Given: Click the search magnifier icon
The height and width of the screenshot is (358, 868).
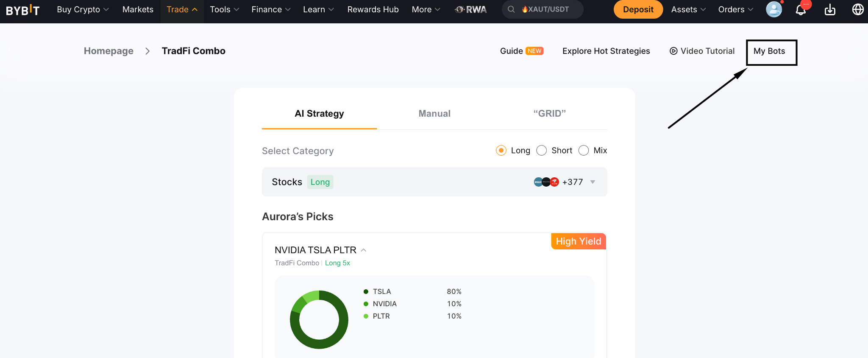Looking at the screenshot, I should [x=511, y=9].
